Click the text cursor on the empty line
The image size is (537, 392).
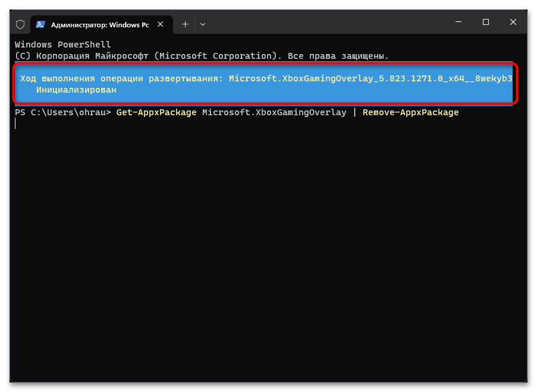[15, 124]
